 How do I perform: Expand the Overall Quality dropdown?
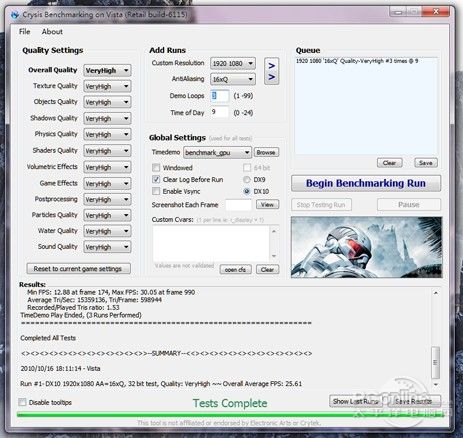(x=107, y=71)
